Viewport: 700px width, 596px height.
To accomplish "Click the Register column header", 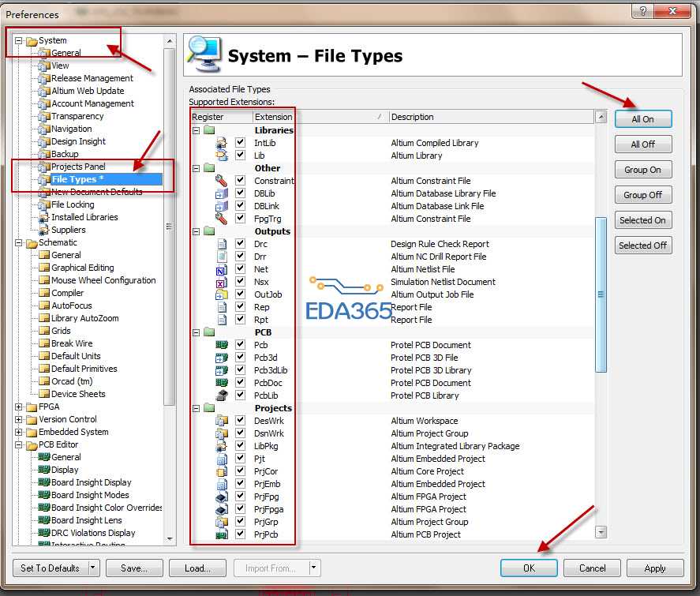I will 222,117.
